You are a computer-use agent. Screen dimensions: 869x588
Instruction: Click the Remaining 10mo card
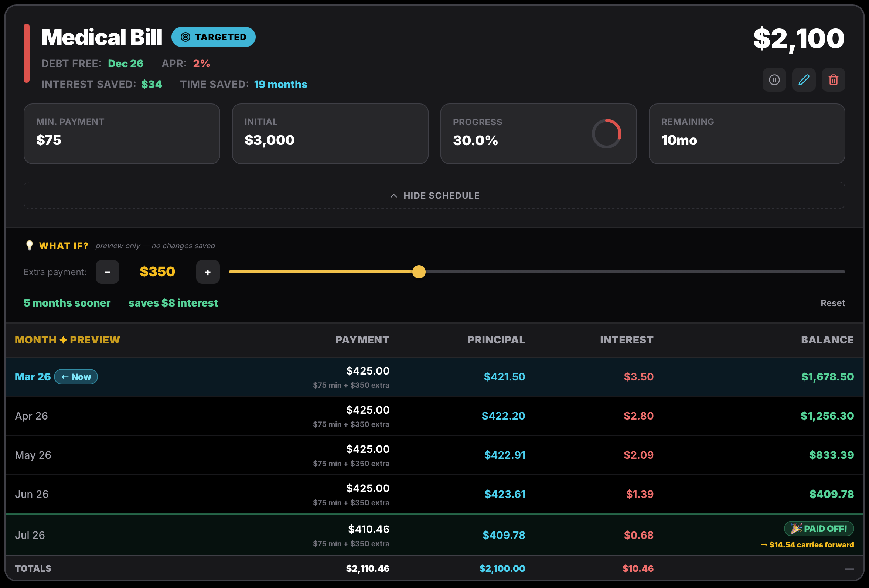click(746, 133)
